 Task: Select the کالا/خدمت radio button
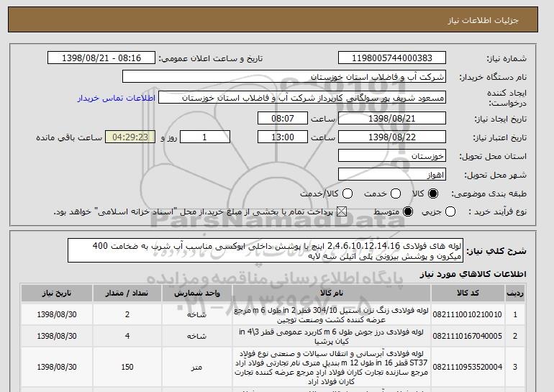[348, 193]
